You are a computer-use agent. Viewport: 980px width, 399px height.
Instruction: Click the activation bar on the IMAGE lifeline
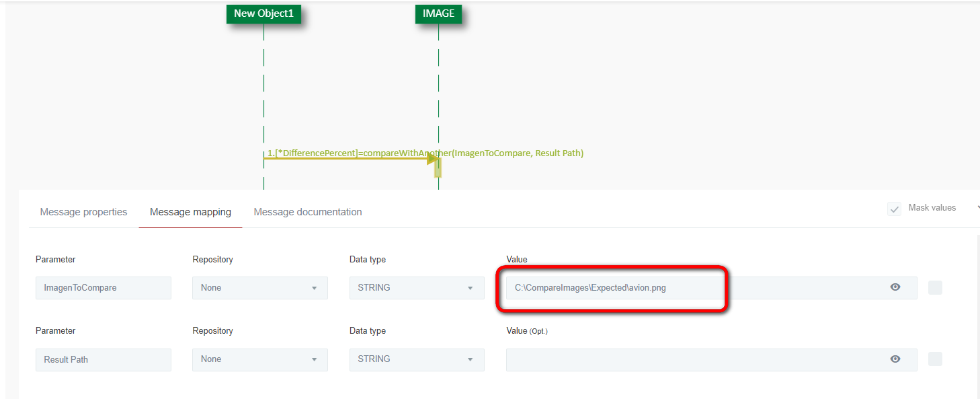[438, 168]
